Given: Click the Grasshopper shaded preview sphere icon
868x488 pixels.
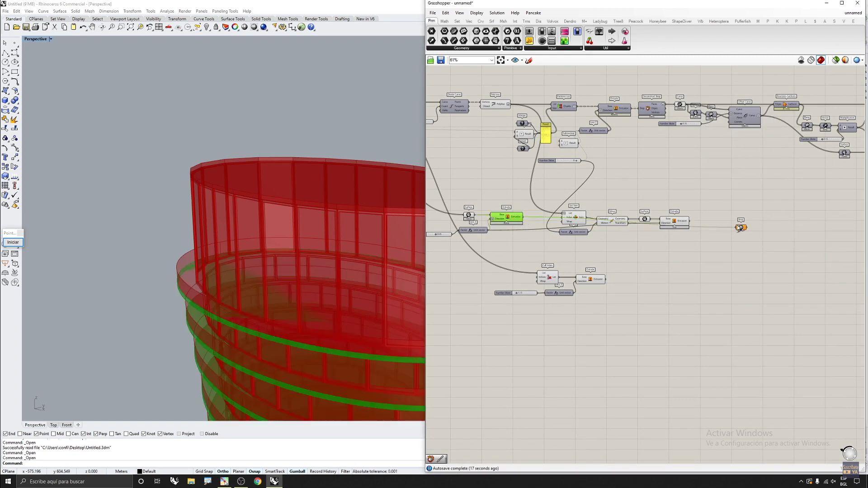Looking at the screenshot, I should 856,60.
